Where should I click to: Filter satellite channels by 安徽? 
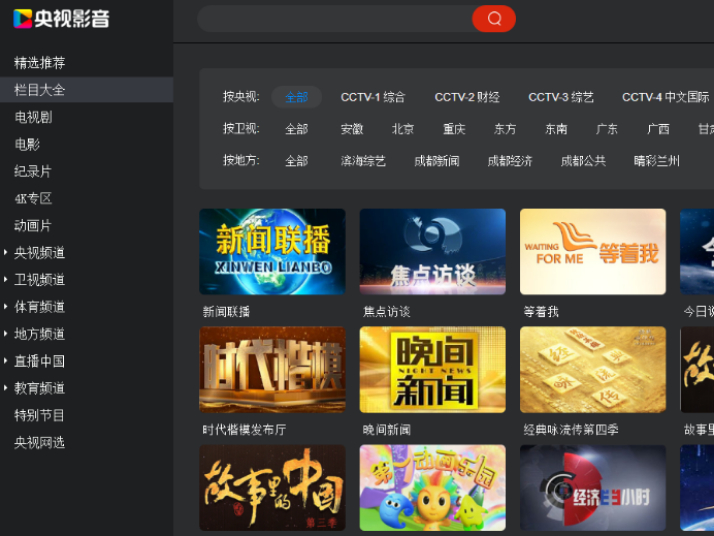tap(352, 129)
